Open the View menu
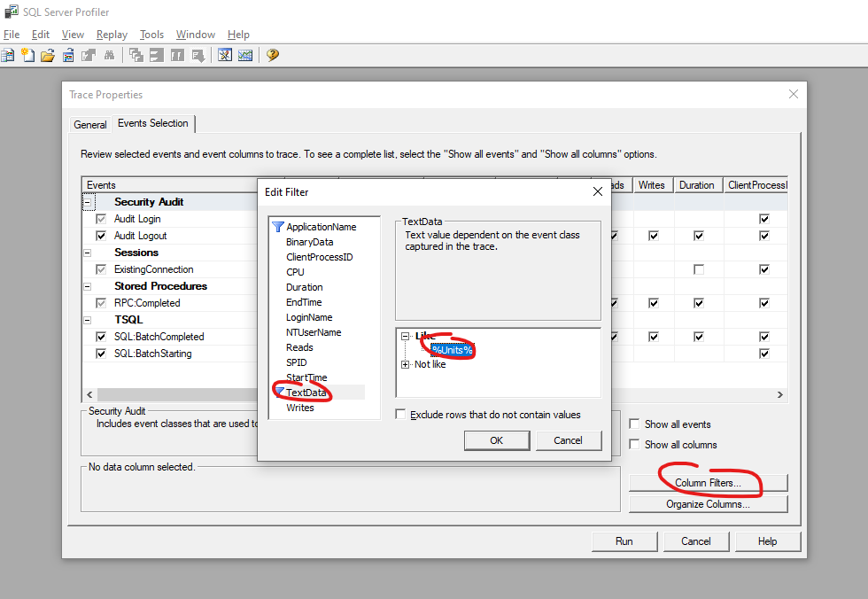Viewport: 868px width, 599px height. pyautogui.click(x=73, y=35)
